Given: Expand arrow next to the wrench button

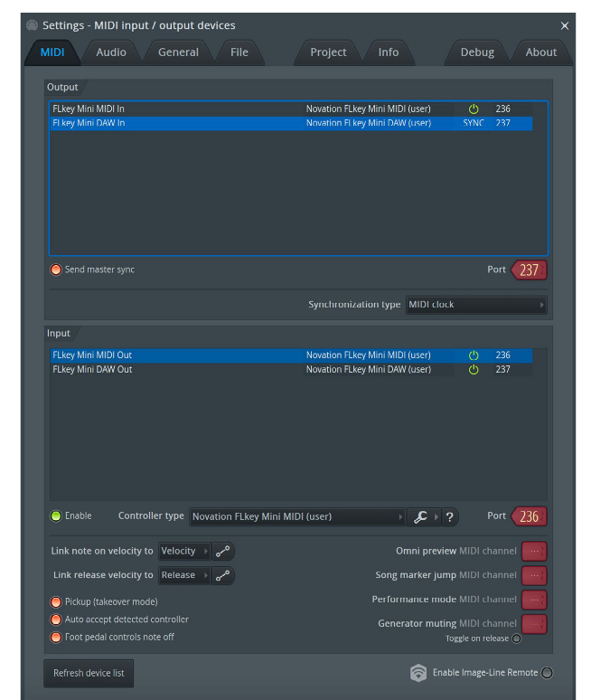Looking at the screenshot, I should (436, 517).
